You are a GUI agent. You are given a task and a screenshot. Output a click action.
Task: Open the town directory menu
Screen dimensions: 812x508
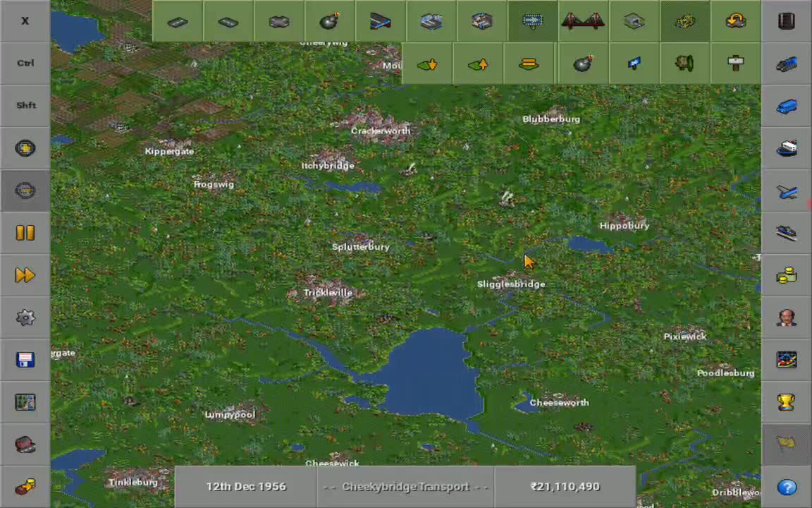tap(25, 445)
